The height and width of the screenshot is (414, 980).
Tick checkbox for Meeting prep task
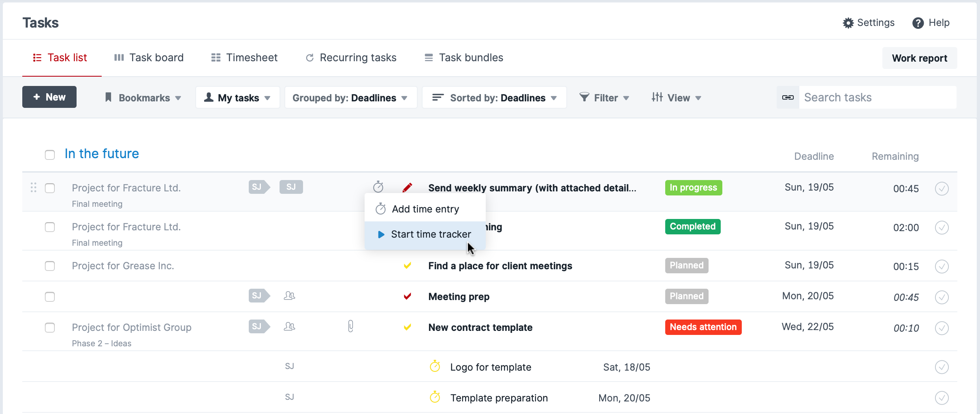click(x=50, y=297)
